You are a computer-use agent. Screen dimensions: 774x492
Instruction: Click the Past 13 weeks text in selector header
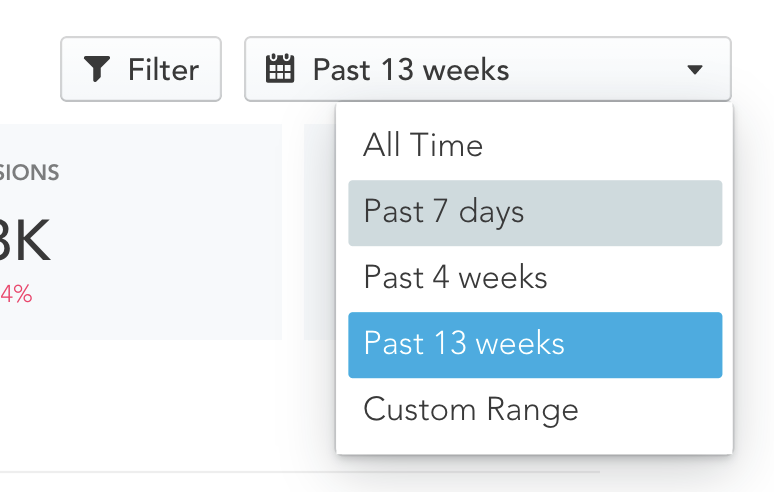pos(411,70)
